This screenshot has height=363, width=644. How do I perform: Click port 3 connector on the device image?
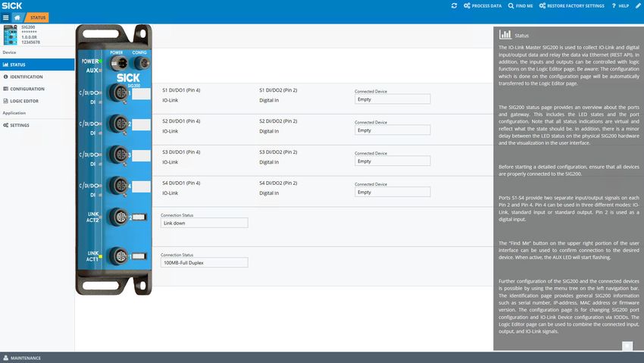point(119,155)
